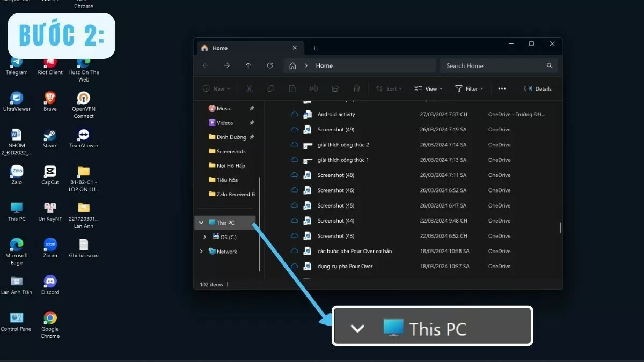The width and height of the screenshot is (644, 362).
Task: Open the Sort dropdown
Action: [x=389, y=88]
